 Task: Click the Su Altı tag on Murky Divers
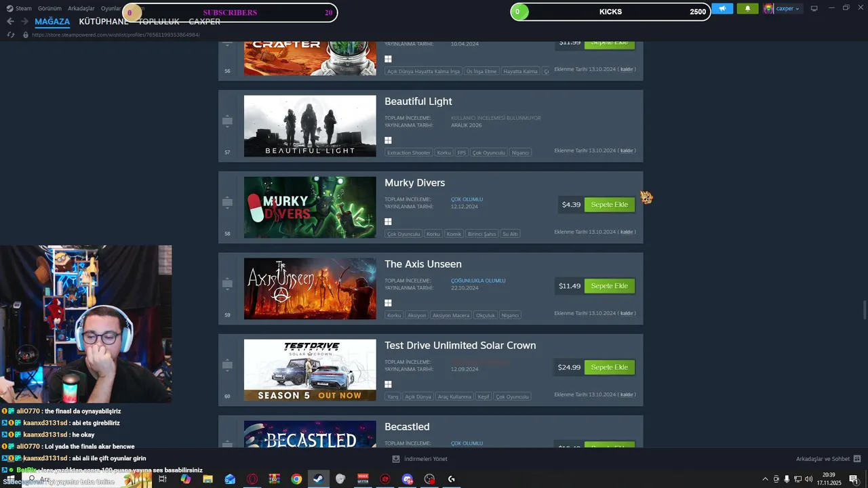(x=510, y=234)
